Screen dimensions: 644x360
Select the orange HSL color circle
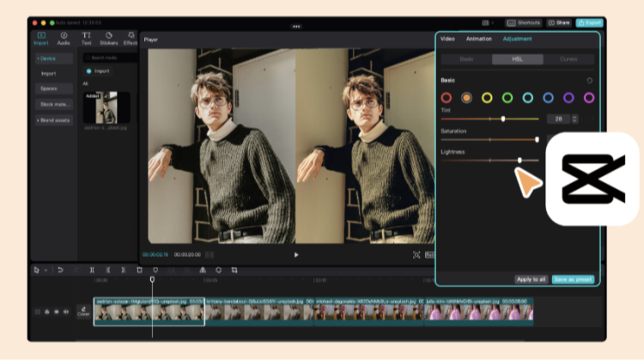coord(466,98)
